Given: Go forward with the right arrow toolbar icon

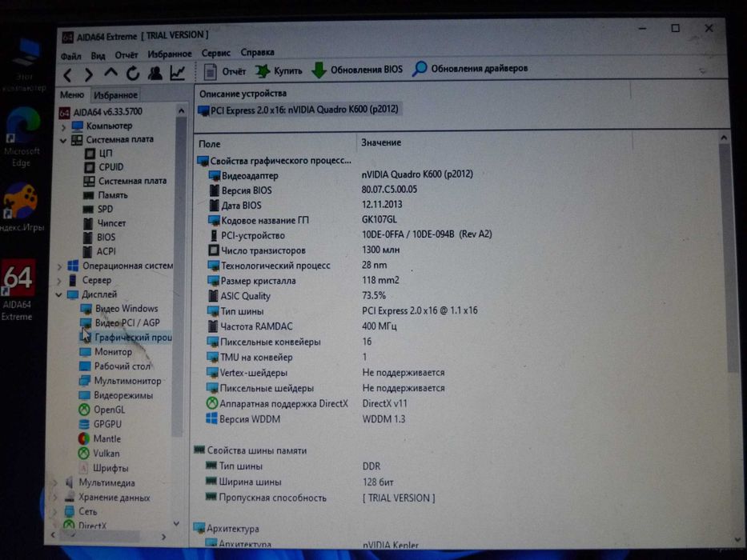Looking at the screenshot, I should click(x=89, y=74).
